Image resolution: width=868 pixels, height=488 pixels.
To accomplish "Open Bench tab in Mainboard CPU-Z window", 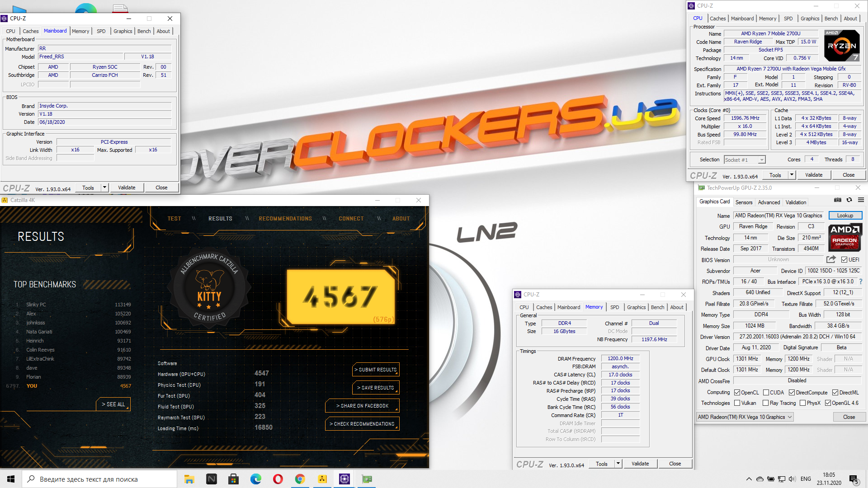I will click(x=144, y=31).
